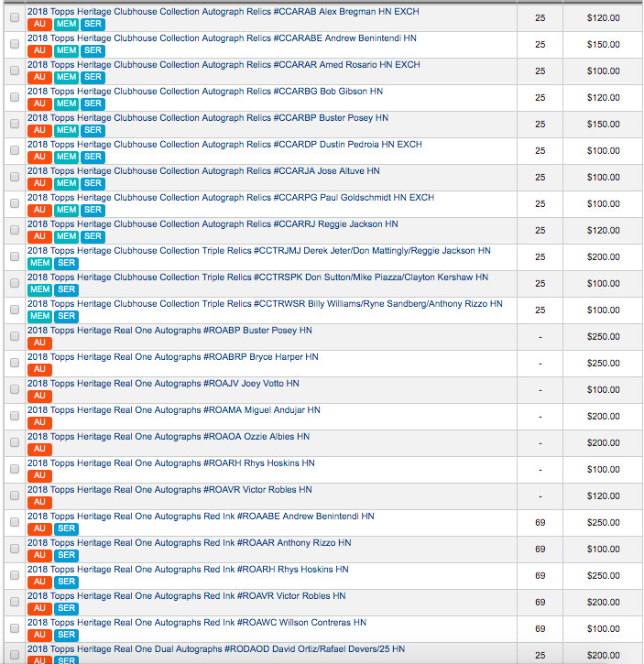Click AU badge under Alex Bregman card

(x=39, y=24)
